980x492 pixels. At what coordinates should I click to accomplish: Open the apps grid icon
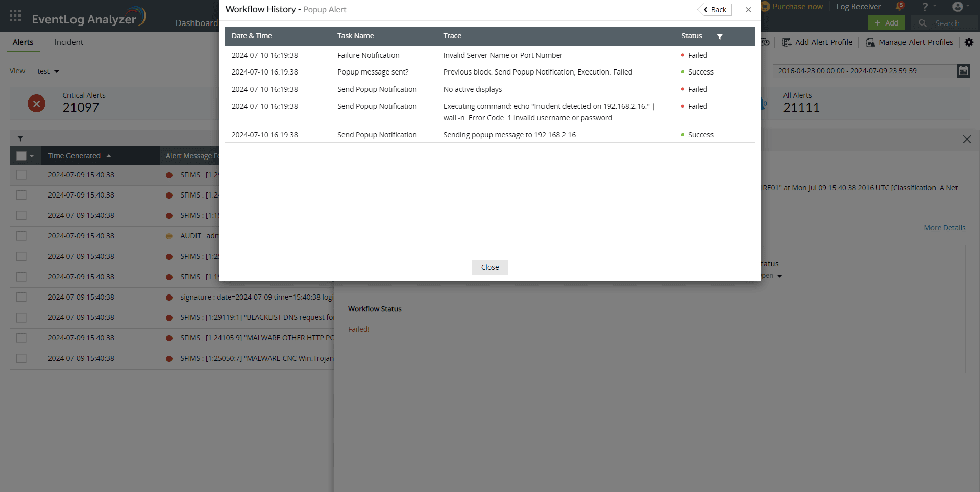(x=15, y=15)
